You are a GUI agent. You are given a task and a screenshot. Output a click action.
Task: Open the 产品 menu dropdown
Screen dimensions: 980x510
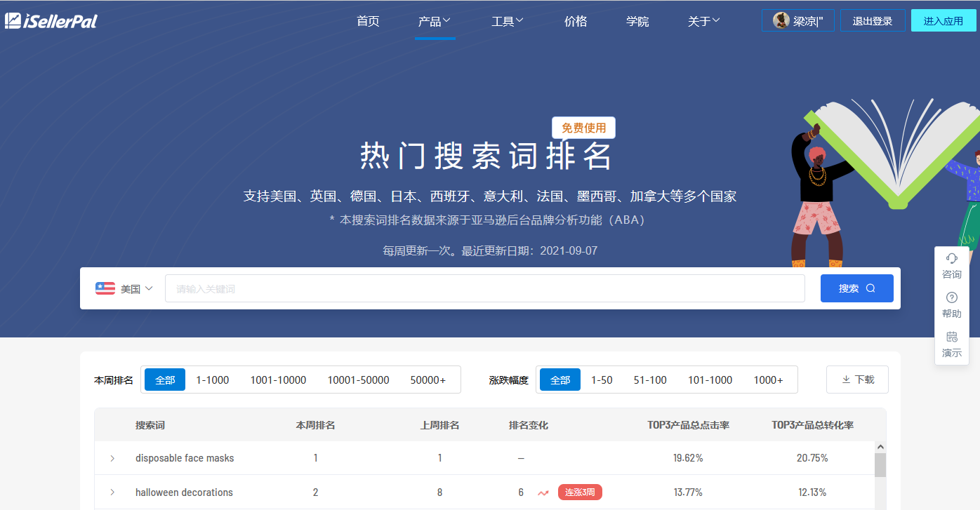pyautogui.click(x=435, y=21)
